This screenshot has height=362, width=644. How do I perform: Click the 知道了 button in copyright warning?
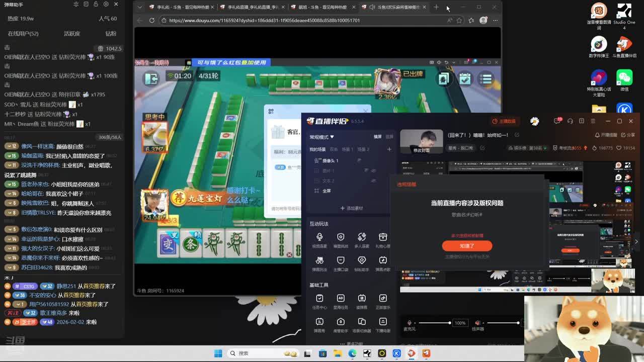pyautogui.click(x=467, y=246)
